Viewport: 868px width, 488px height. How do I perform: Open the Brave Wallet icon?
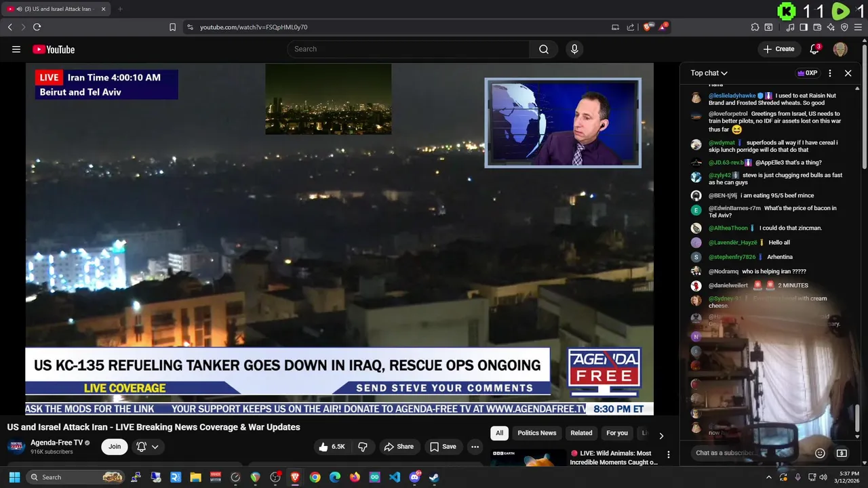[817, 27]
